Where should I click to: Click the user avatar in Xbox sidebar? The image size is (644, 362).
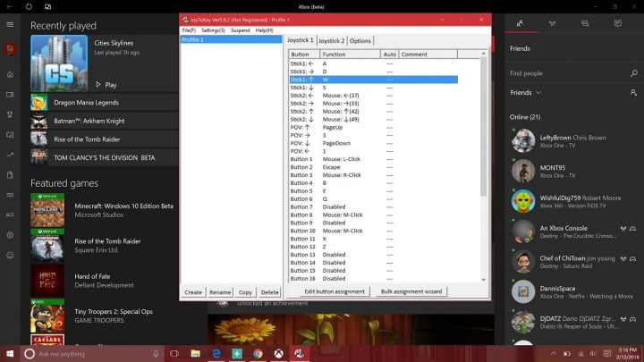[x=10, y=49]
